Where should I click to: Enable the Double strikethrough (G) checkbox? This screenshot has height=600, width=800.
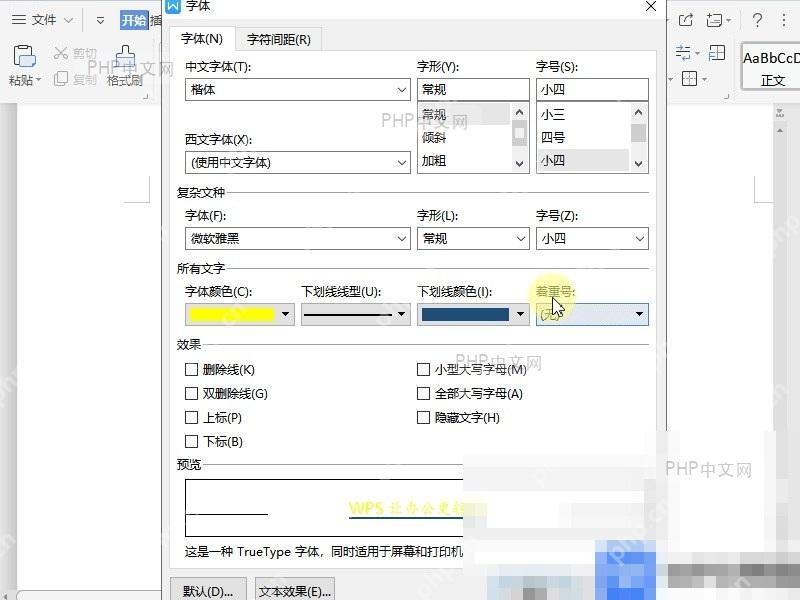pos(191,393)
